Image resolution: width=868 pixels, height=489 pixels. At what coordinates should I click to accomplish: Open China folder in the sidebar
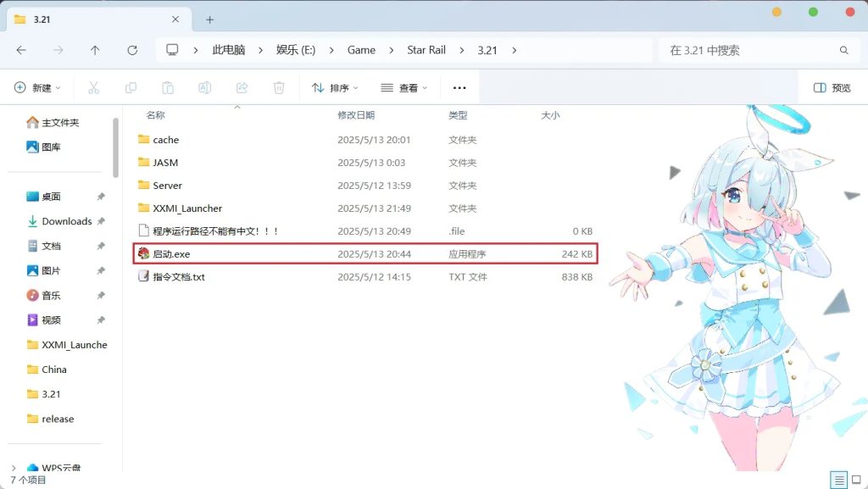(x=47, y=370)
